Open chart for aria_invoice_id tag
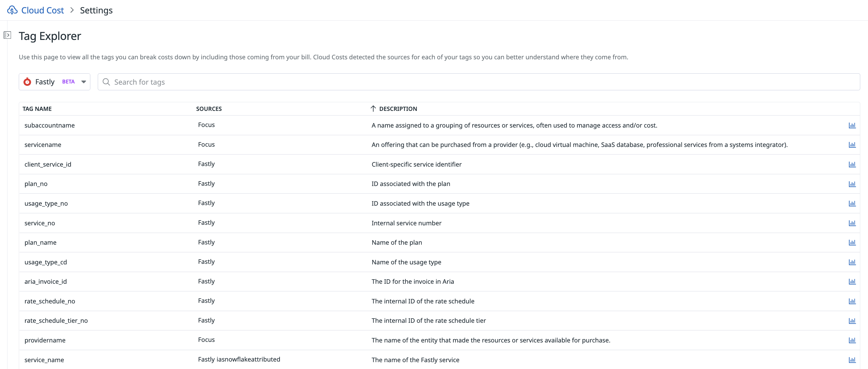The width and height of the screenshot is (868, 369). point(852,281)
